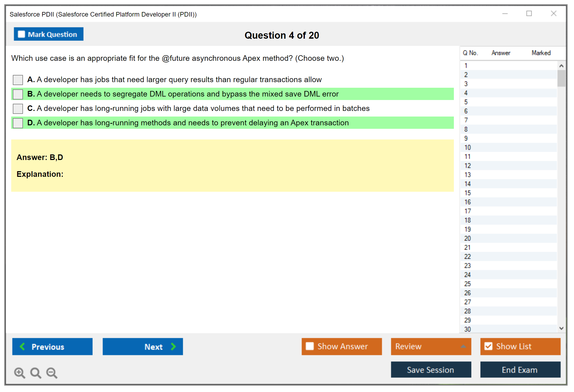The width and height of the screenshot is (574, 392).
Task: Select option D checkbox
Action: (x=18, y=123)
